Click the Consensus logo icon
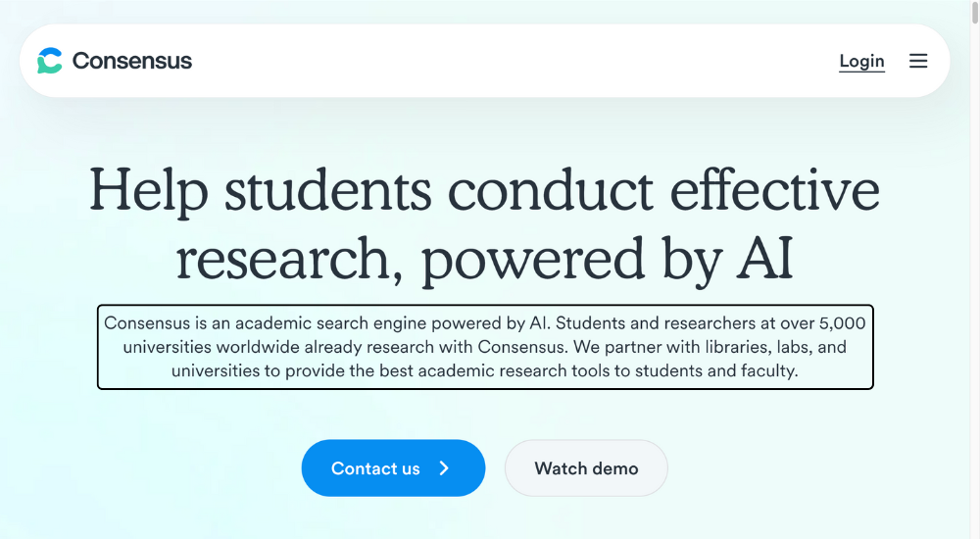 (49, 61)
